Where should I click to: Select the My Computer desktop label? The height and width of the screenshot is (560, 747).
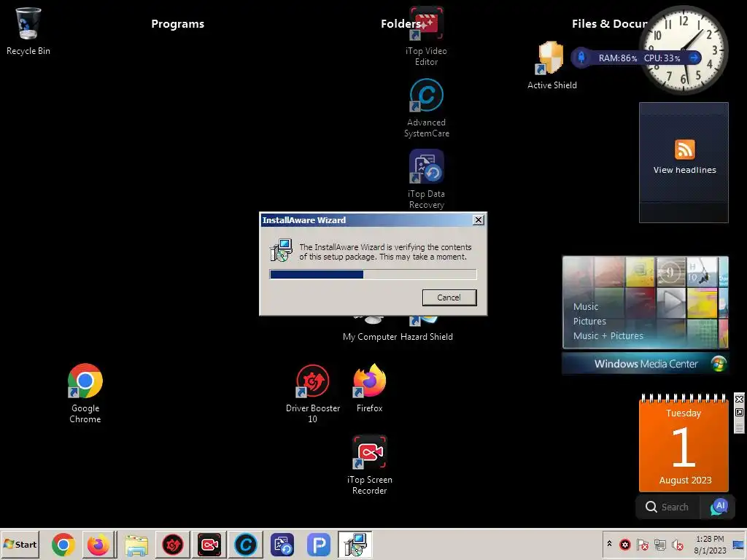coord(370,337)
